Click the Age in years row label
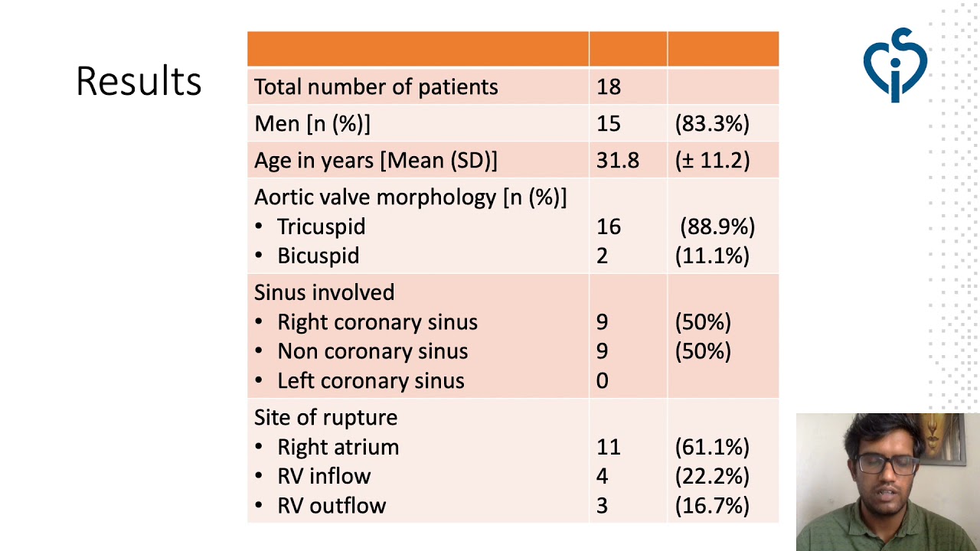This screenshot has width=980, height=551. pos(375,161)
